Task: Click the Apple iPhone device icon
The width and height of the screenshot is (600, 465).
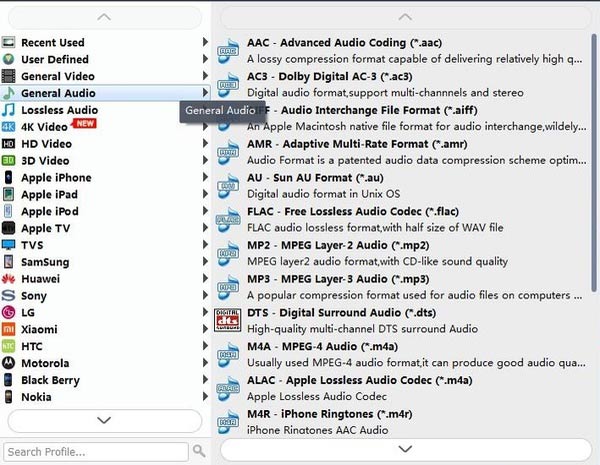Action: click(9, 178)
